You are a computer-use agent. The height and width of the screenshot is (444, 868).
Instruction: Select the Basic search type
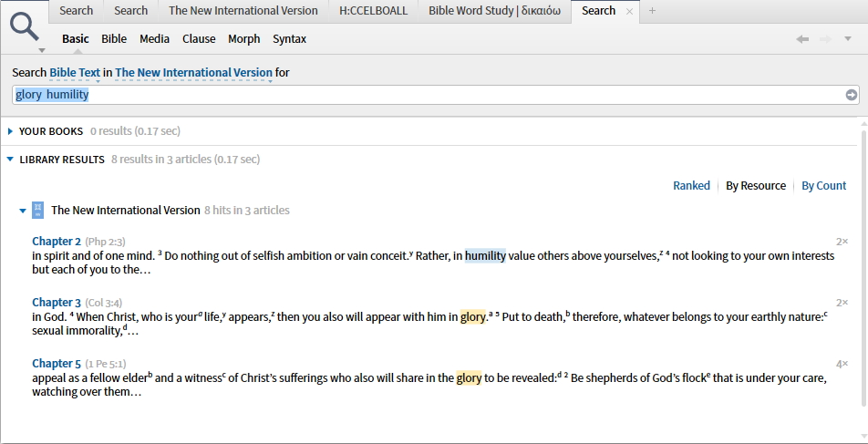coord(76,39)
